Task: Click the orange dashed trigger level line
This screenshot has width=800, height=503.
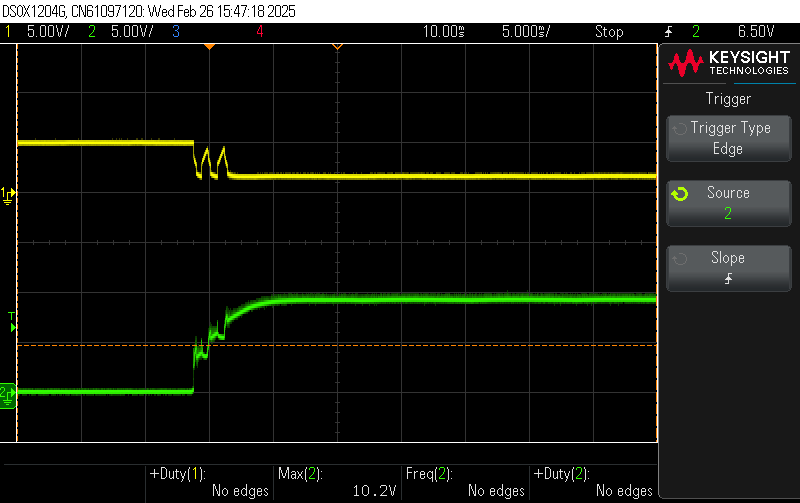Action: click(x=337, y=345)
